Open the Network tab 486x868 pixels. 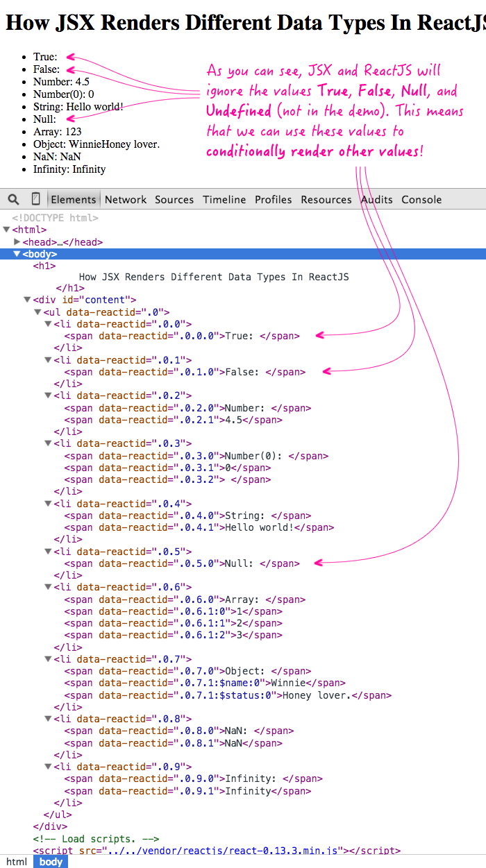click(x=126, y=199)
